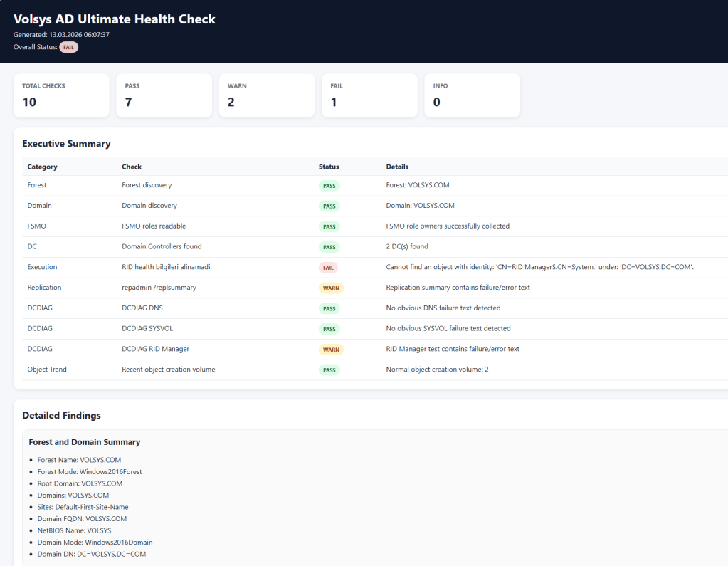Click the PASS badge in Forest discovery row

click(329, 186)
